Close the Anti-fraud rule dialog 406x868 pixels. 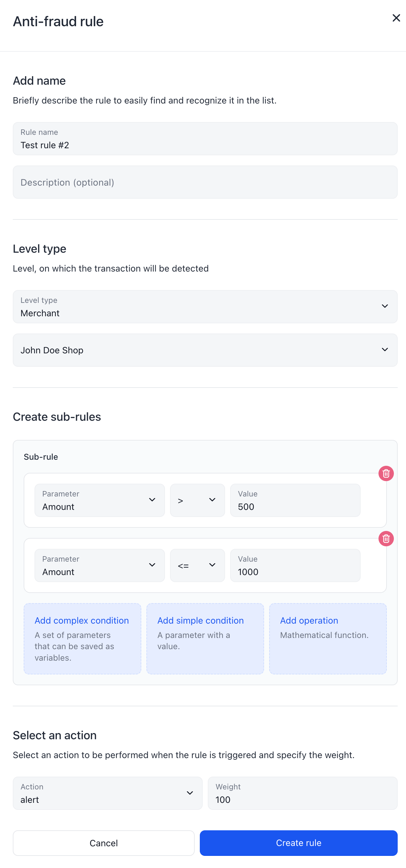click(396, 18)
